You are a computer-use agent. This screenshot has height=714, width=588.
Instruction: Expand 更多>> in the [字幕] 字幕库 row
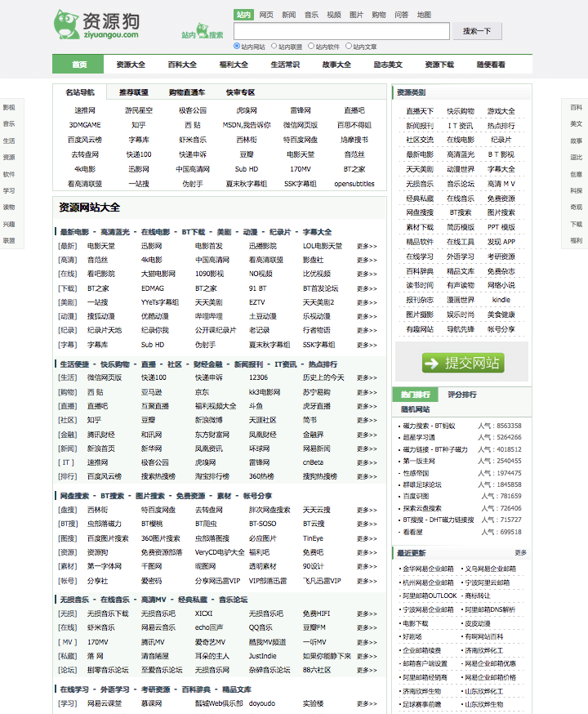(367, 345)
